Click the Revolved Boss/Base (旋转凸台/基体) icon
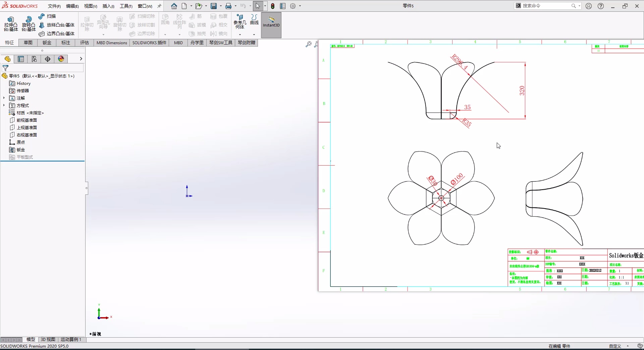The image size is (644, 350). 29,24
